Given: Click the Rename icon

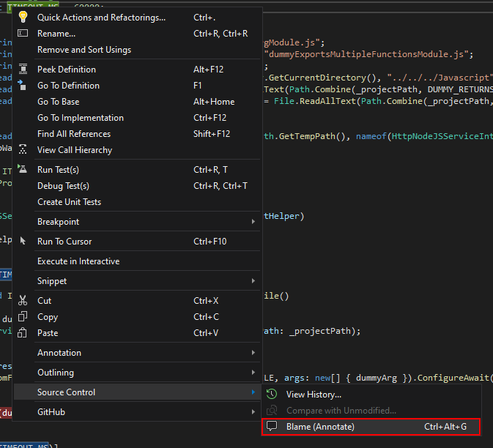Looking at the screenshot, I should pos(23,33).
